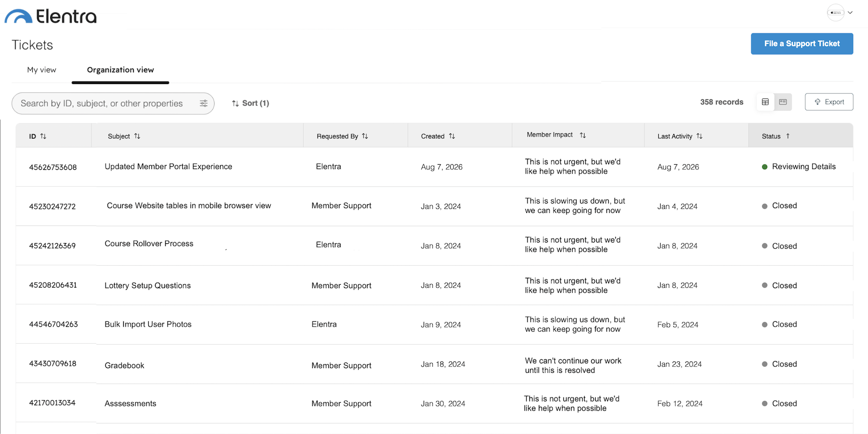Select Jan 3, 2024 created date

point(441,207)
